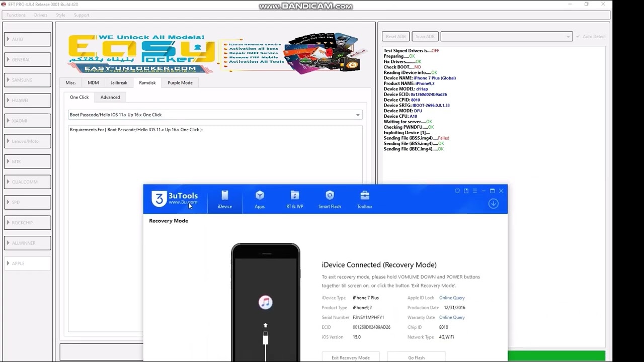Image resolution: width=644 pixels, height=362 pixels.
Task: Open RT & WP section in 3uTools
Action: click(295, 199)
